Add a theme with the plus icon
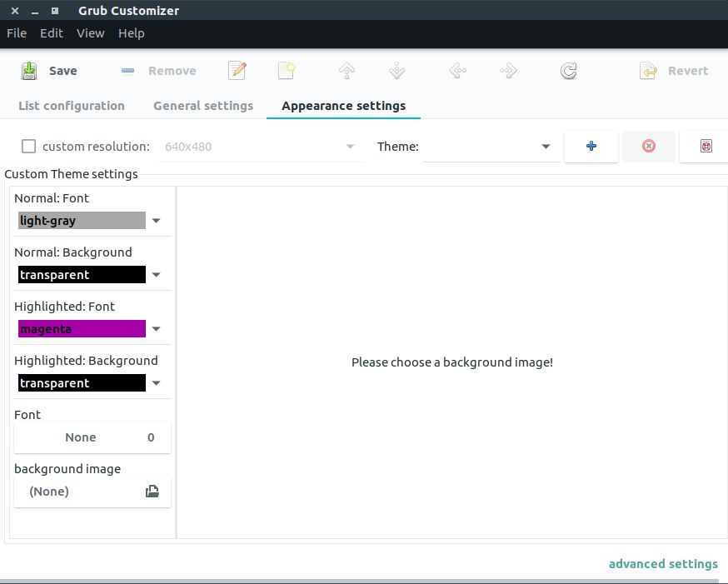The height and width of the screenshot is (584, 728). click(591, 147)
